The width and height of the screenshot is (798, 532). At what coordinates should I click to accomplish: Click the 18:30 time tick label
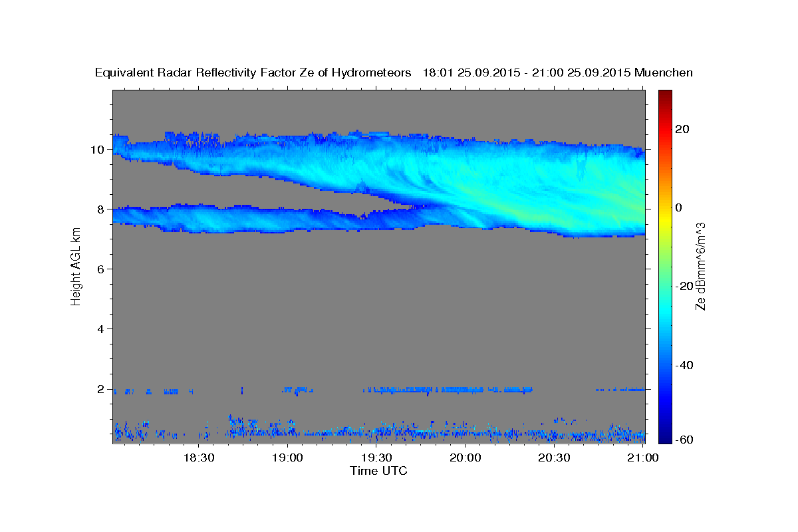point(199,458)
